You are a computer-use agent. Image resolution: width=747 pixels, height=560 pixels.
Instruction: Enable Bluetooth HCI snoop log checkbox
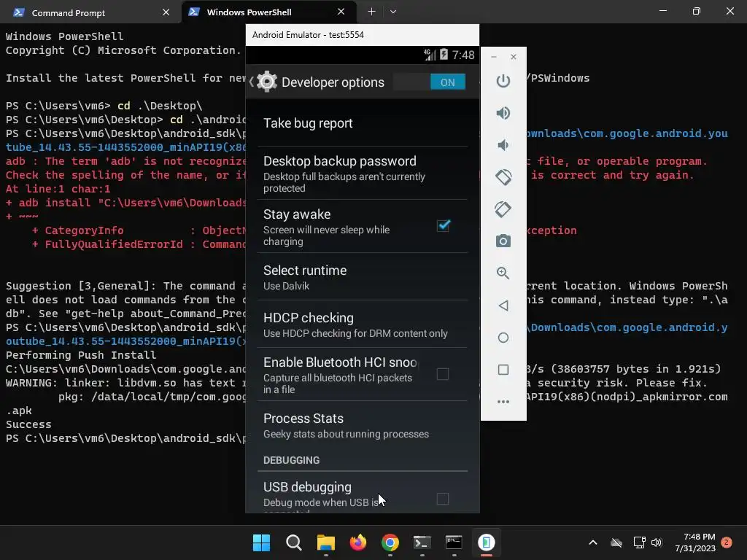443,374
